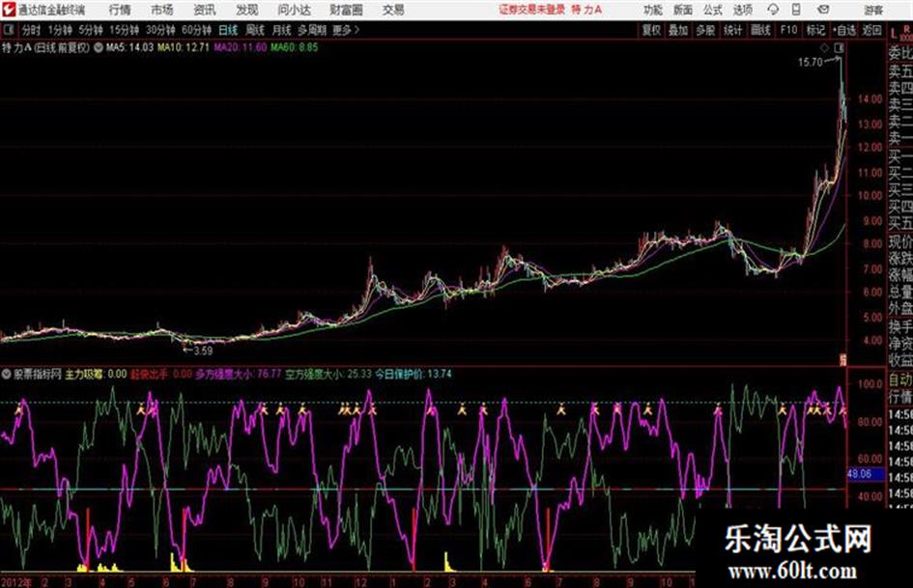
Task: Click the 2012年 date axis label
Action: (16, 582)
